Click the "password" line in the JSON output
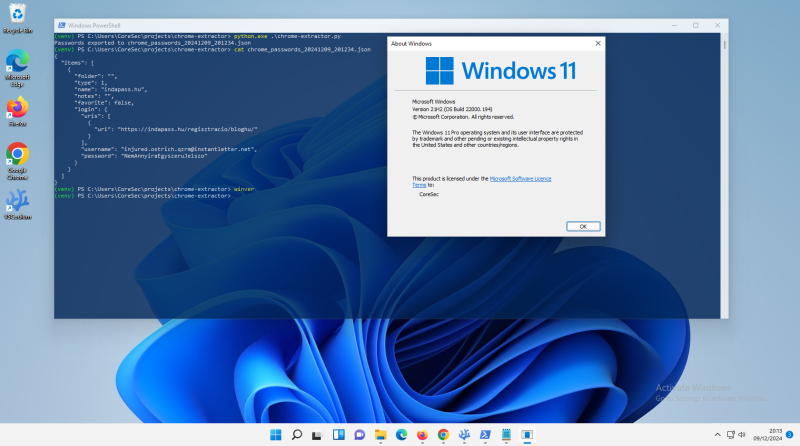Screen dimensions: 800x446 coord(144,156)
